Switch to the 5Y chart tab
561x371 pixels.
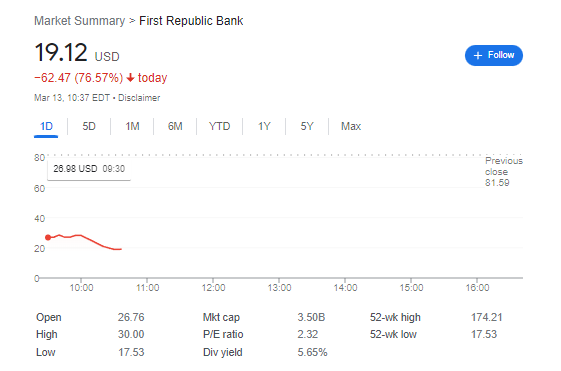click(x=307, y=126)
